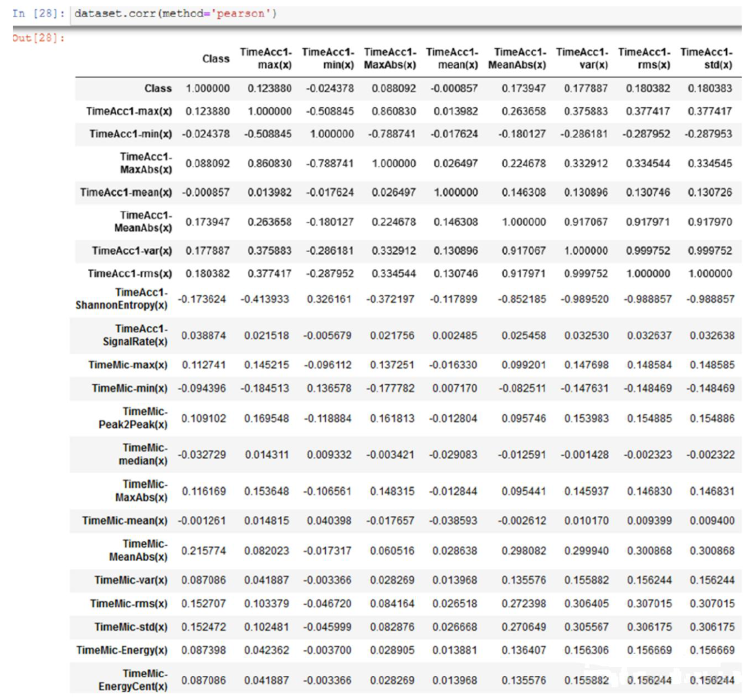
Task: Click the Class column header
Action: (x=216, y=59)
